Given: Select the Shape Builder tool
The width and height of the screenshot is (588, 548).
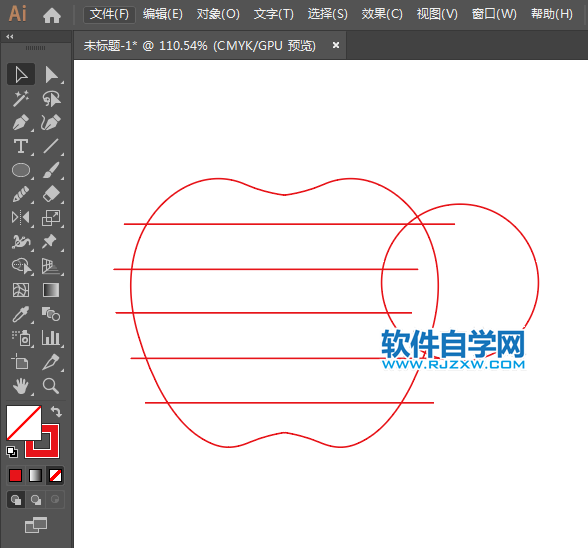Looking at the screenshot, I should pos(21,266).
